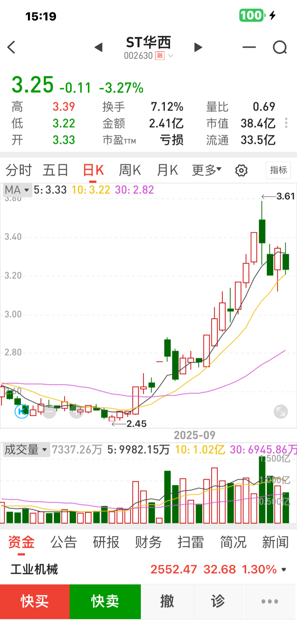This screenshot has width=297, height=644.
Task: Tap the -3.27% change value
Action: (x=121, y=88)
